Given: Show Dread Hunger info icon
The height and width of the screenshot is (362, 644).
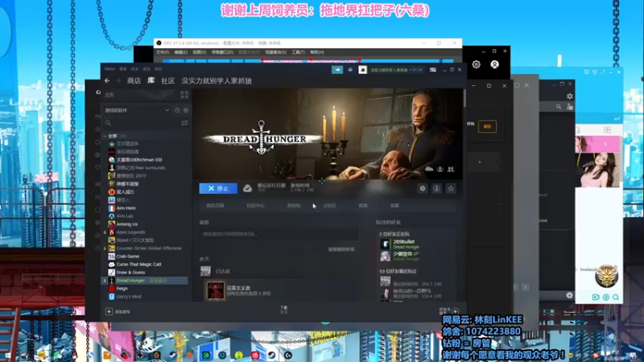Looking at the screenshot, I should pyautogui.click(x=436, y=188).
